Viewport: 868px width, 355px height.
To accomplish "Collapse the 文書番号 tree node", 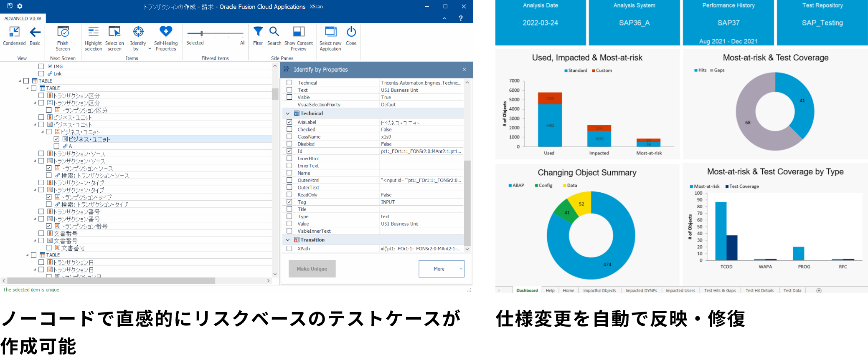I will [35, 241].
